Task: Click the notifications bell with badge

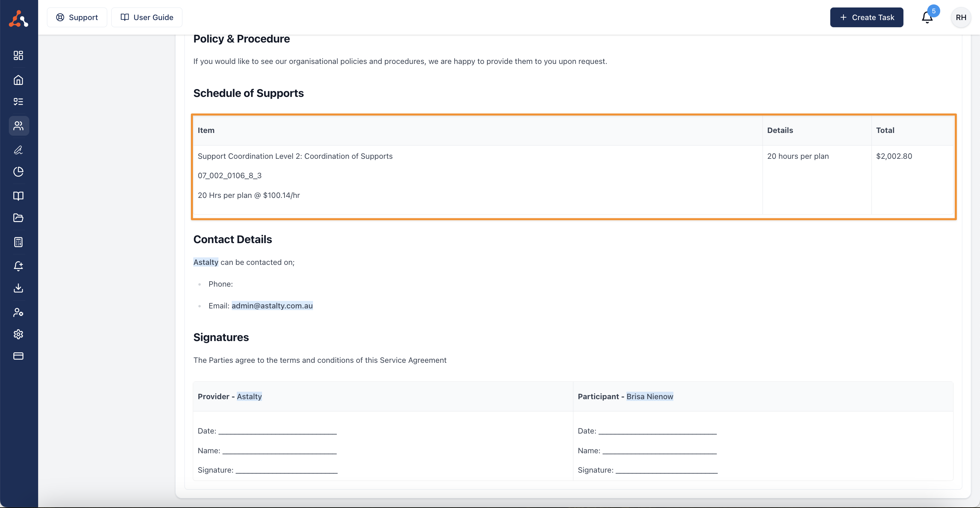Action: click(928, 17)
